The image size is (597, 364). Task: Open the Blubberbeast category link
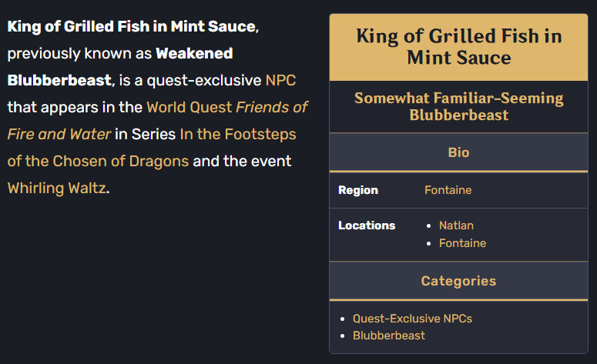[389, 336]
